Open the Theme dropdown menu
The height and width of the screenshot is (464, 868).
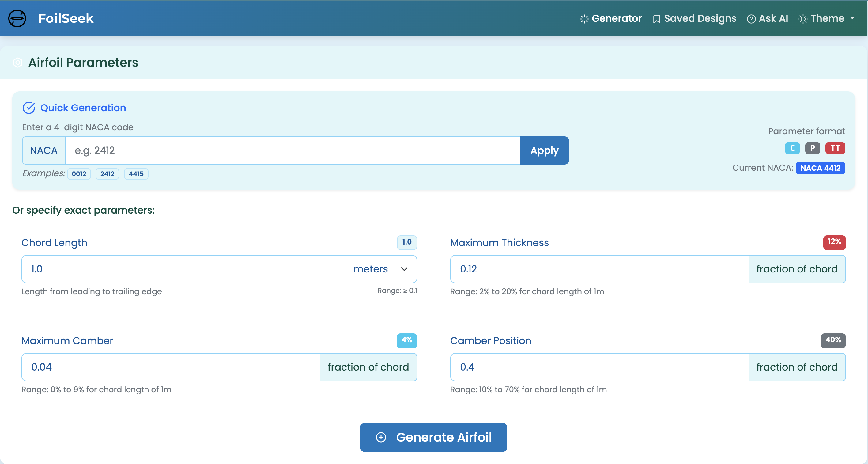[827, 18]
